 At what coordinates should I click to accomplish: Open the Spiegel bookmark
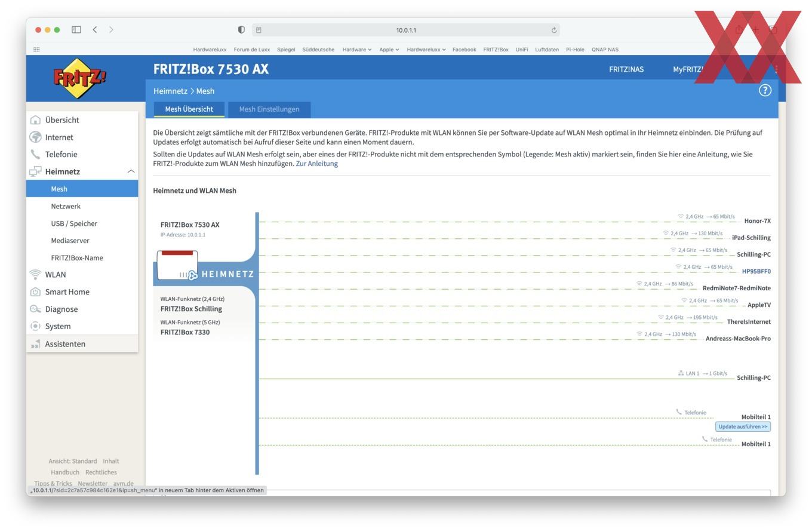(x=286, y=50)
